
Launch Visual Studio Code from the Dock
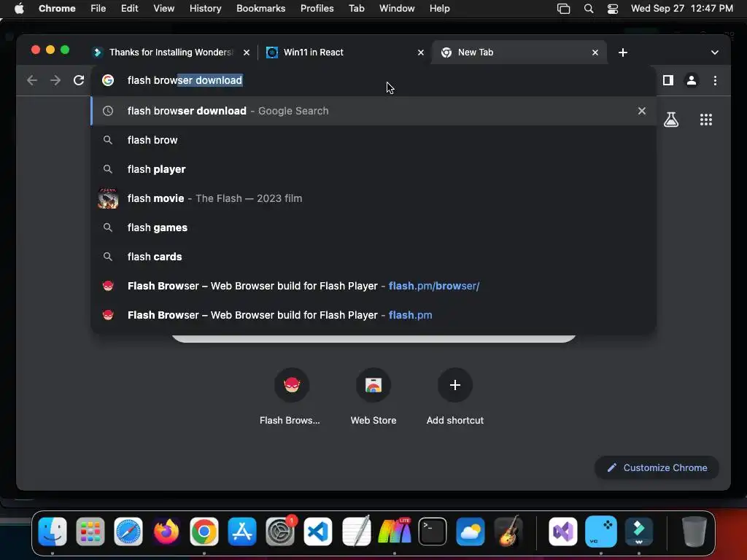point(318,532)
